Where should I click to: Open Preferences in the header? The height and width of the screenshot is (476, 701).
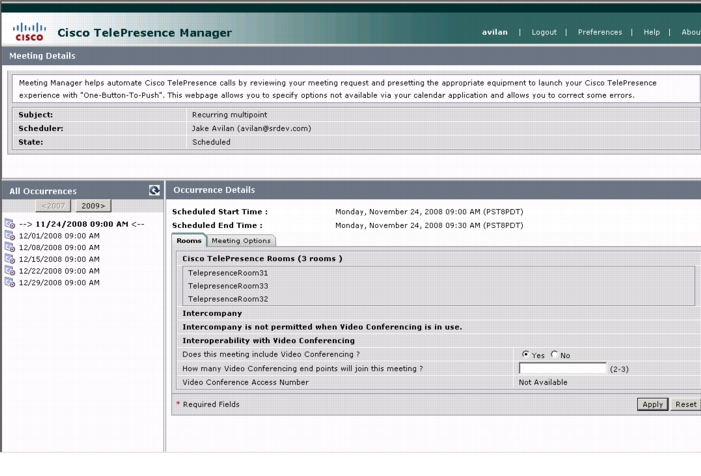click(600, 32)
